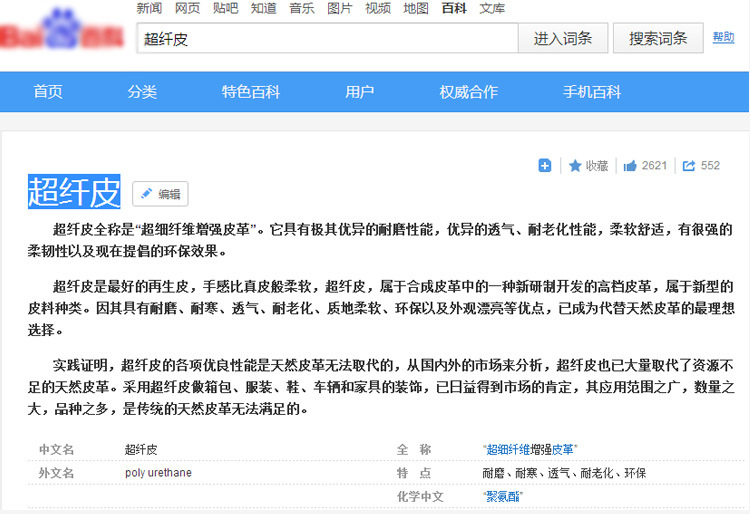Click into the search box containing 超纤皮
This screenshot has width=750, height=514.
328,38
